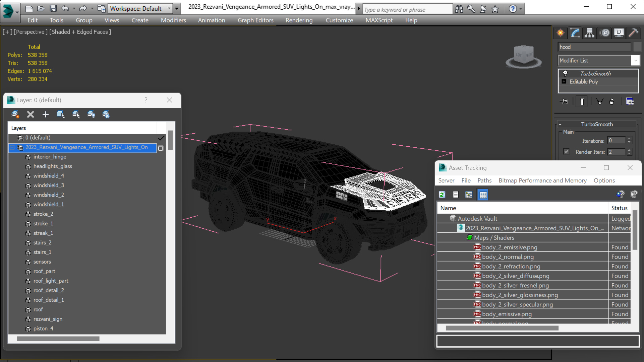644x362 pixels.
Task: Click the Undo arrow icon
Action: coord(65,8)
